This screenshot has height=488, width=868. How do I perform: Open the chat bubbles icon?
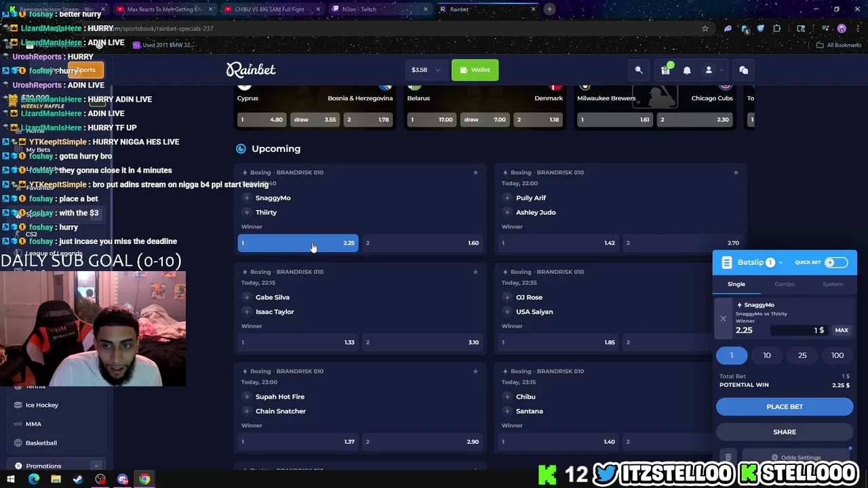[743, 70]
